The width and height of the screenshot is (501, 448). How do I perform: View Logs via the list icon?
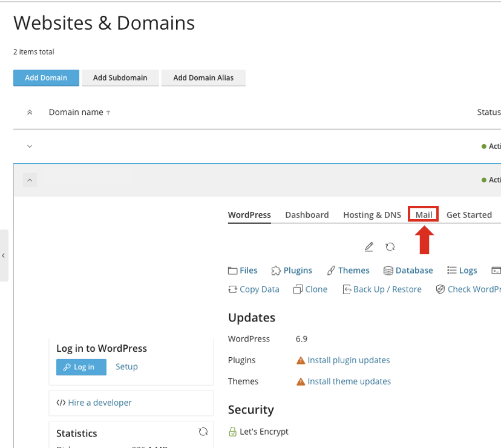click(x=462, y=271)
